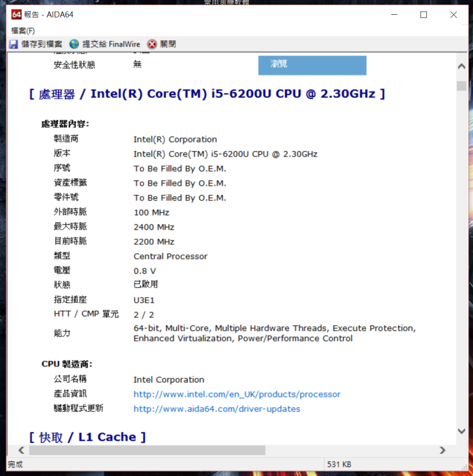Click the 產品資訊 label
Image resolution: width=473 pixels, height=476 pixels.
(70, 394)
